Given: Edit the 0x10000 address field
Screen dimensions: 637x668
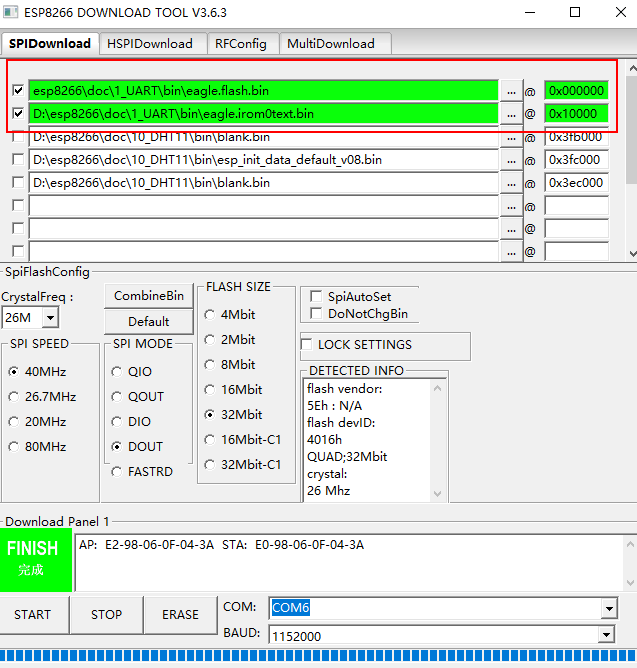Looking at the screenshot, I should [x=576, y=114].
